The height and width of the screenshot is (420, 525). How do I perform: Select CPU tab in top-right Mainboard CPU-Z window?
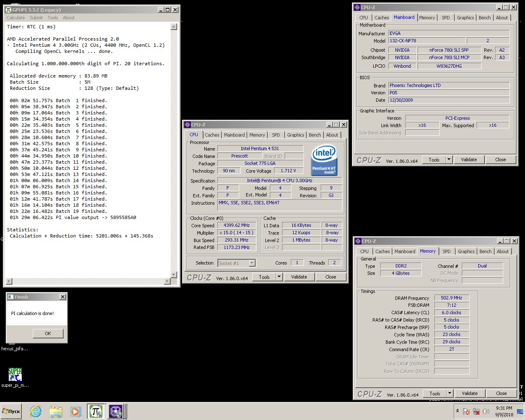364,18
